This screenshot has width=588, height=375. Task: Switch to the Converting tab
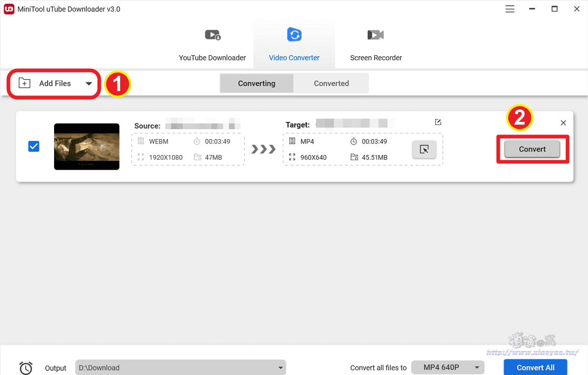coord(256,83)
